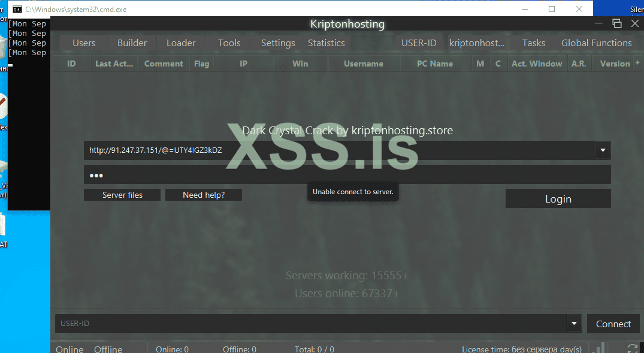The image size is (644, 353).
Task: Focus the password field with dots
Action: tap(347, 174)
